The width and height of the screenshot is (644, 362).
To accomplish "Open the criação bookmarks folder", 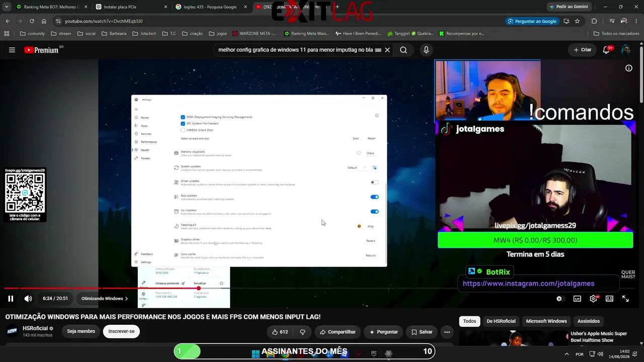I will pyautogui.click(x=192, y=34).
